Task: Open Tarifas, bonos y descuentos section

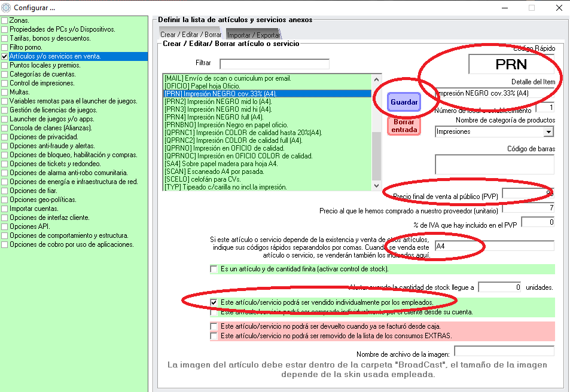Action: [x=50, y=38]
